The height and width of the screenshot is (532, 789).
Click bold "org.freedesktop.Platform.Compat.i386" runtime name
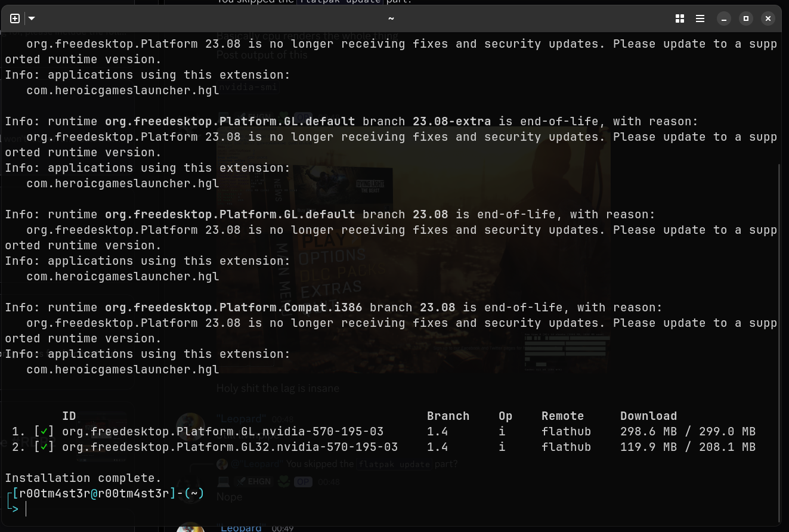point(234,307)
